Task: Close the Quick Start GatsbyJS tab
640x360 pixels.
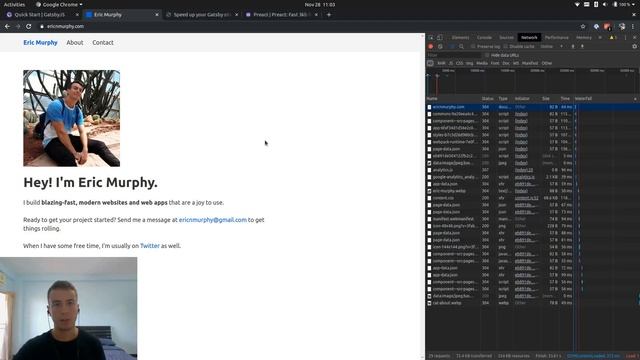Action: pos(77,15)
